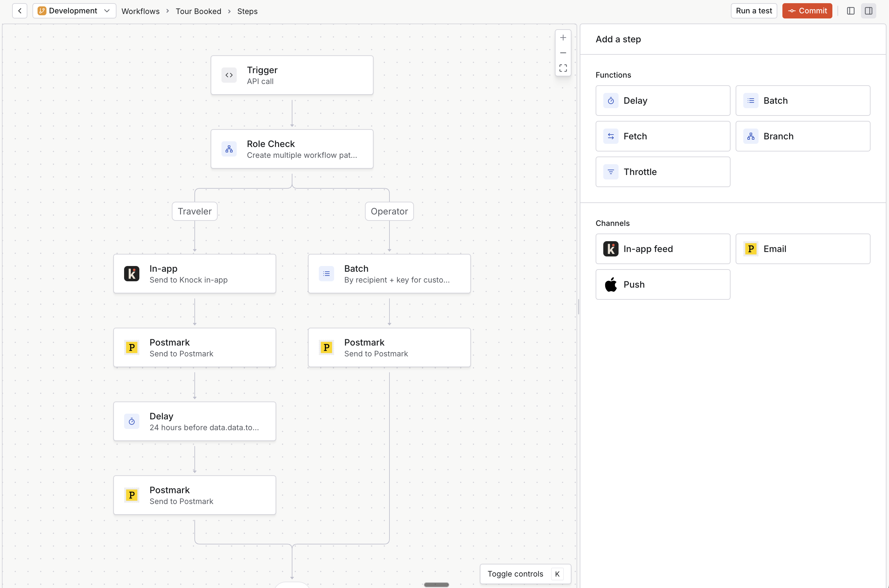Select the In-app feed channel icon
Viewport: 889px width, 588px height.
pyautogui.click(x=610, y=249)
